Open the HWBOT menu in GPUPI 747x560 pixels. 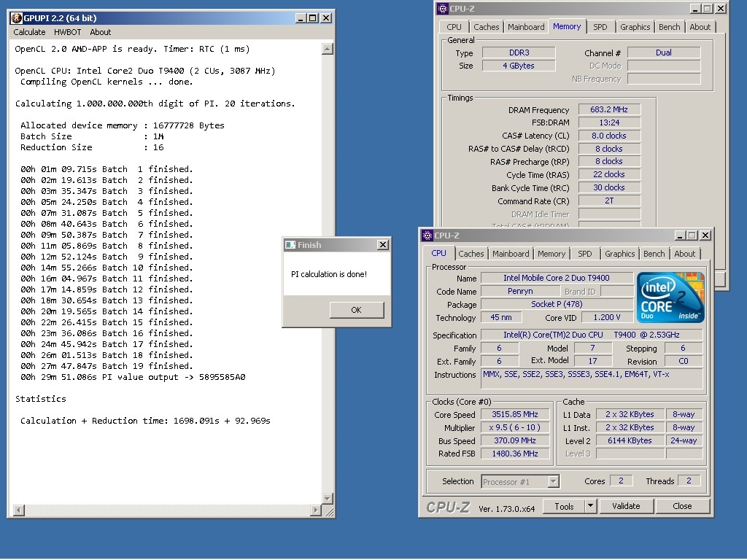click(x=68, y=32)
